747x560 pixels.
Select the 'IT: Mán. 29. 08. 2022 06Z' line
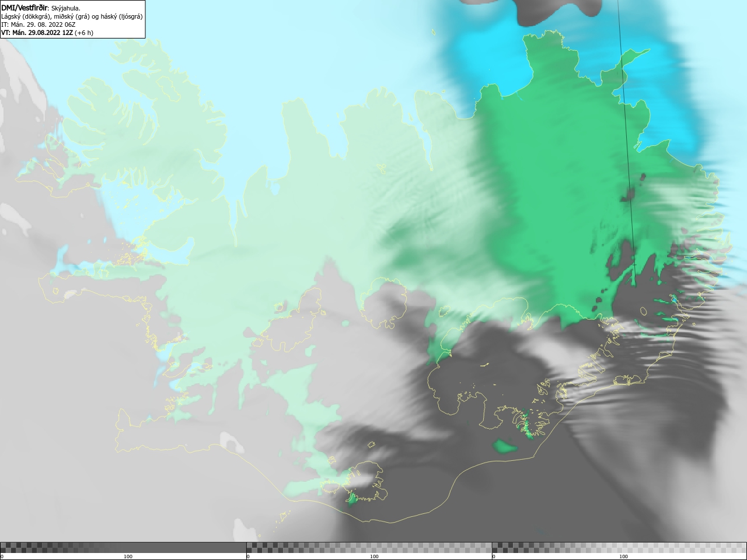[39, 24]
